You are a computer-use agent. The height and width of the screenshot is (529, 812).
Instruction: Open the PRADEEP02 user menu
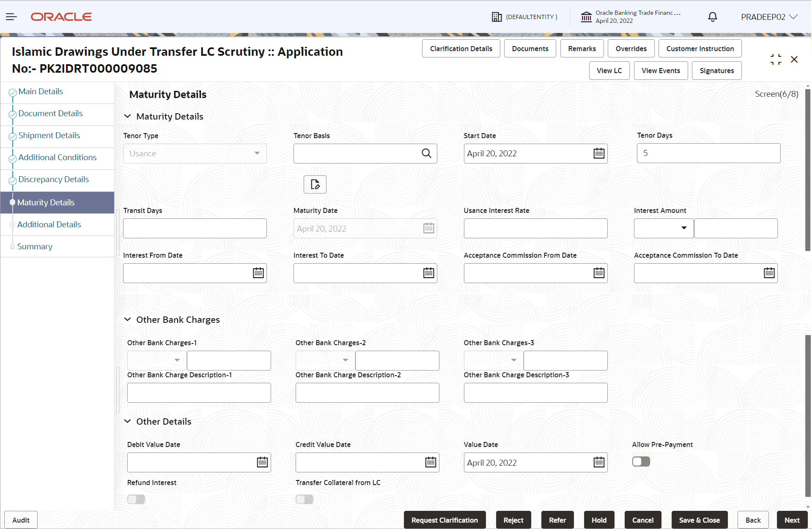769,17
